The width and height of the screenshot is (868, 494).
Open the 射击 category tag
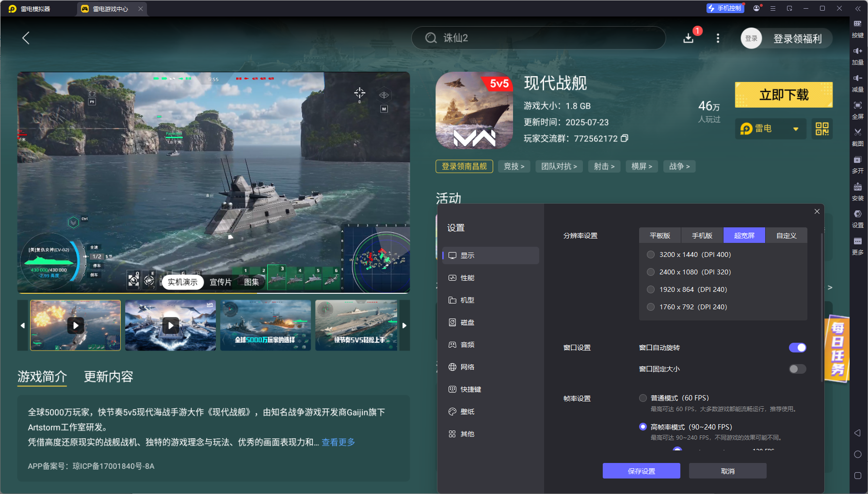coord(604,166)
